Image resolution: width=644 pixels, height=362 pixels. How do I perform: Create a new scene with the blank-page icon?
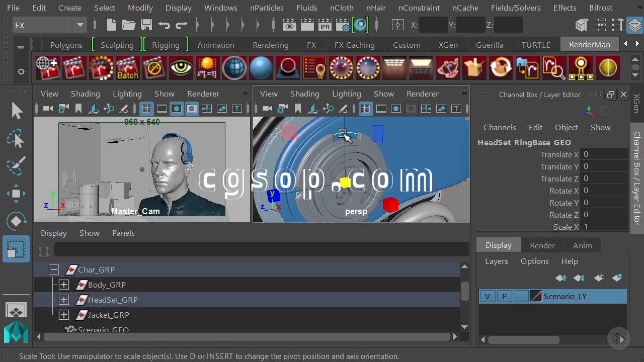coord(111,25)
